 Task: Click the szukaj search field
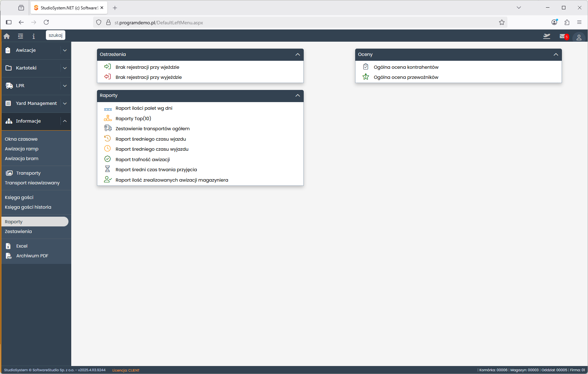tap(56, 35)
